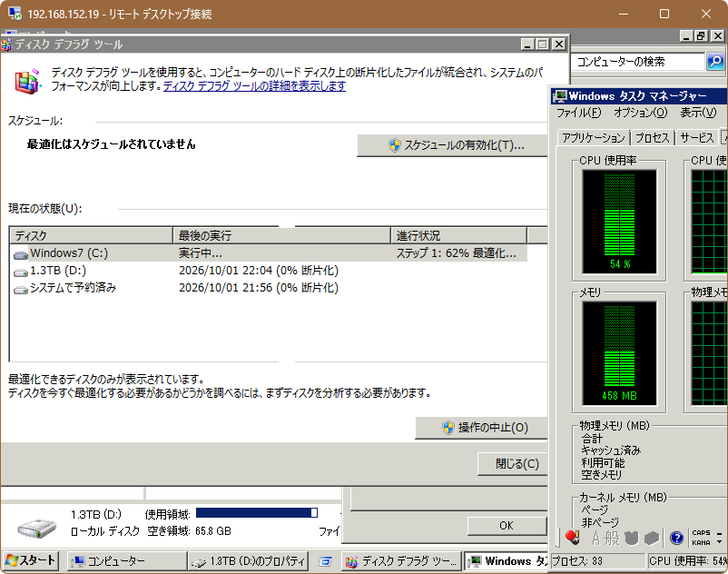This screenshot has width=728, height=574.
Task: Switch to プロセス tab in Task Manager
Action: [653, 138]
